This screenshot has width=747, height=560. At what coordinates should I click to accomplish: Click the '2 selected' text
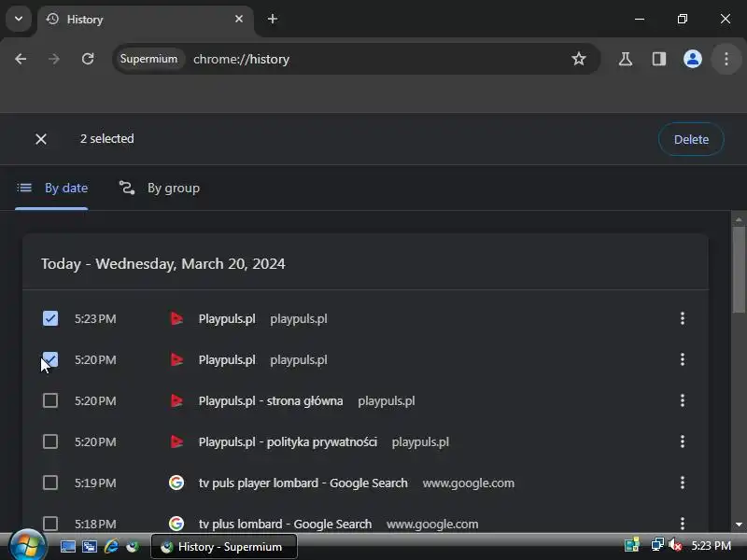106,138
